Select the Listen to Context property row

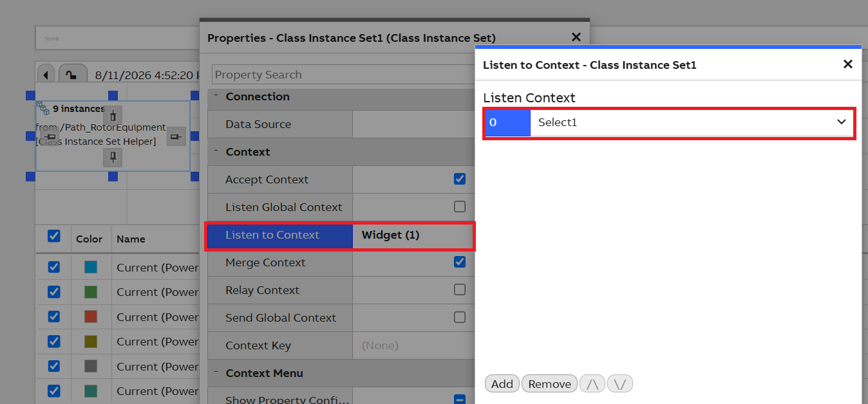(340, 235)
